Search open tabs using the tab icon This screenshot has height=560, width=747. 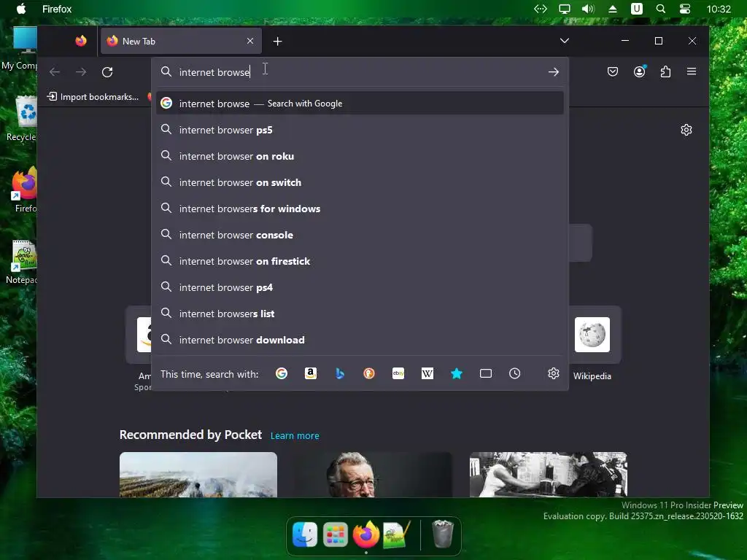(485, 373)
